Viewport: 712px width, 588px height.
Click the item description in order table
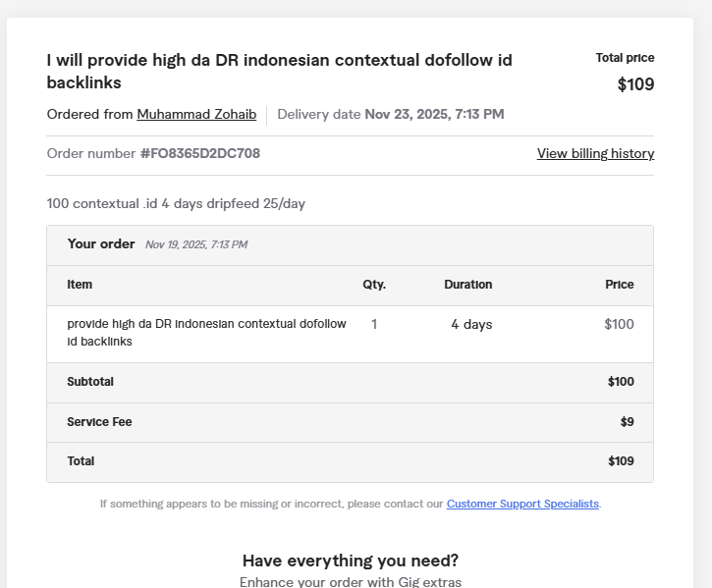(x=206, y=333)
